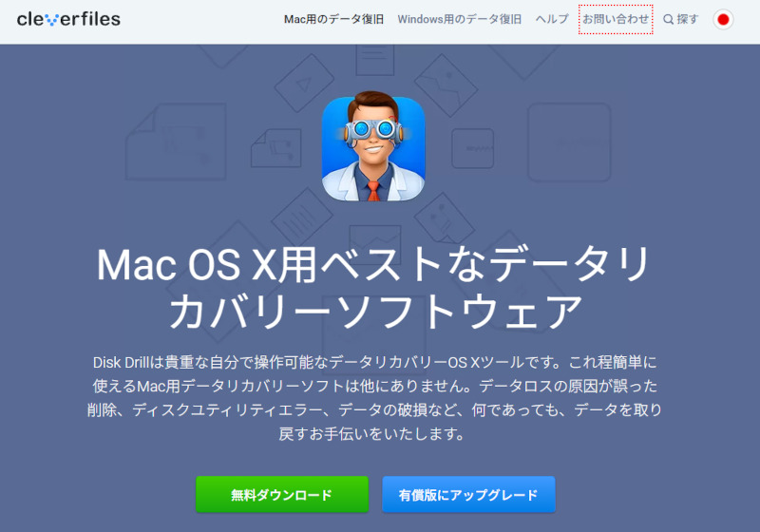Click the 探す search label
Image resolution: width=760 pixels, height=532 pixels.
pyautogui.click(x=687, y=19)
